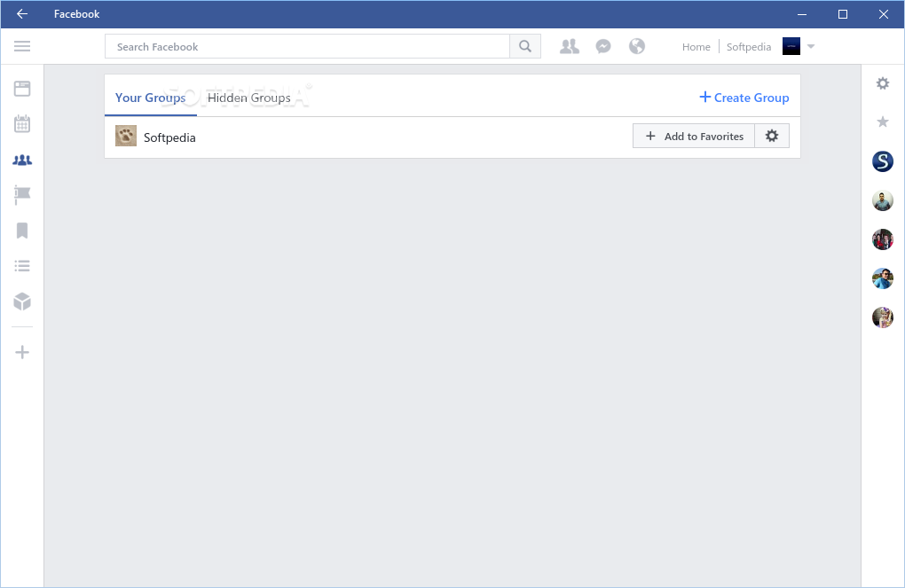
Task: Maximize the Facebook window
Action: [843, 14]
